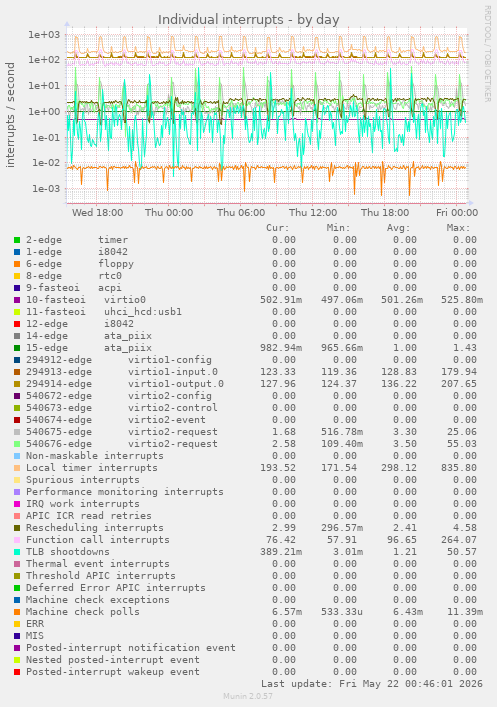
Task: Click the peach swatch for Local timer interrupts
Action: click(x=17, y=468)
